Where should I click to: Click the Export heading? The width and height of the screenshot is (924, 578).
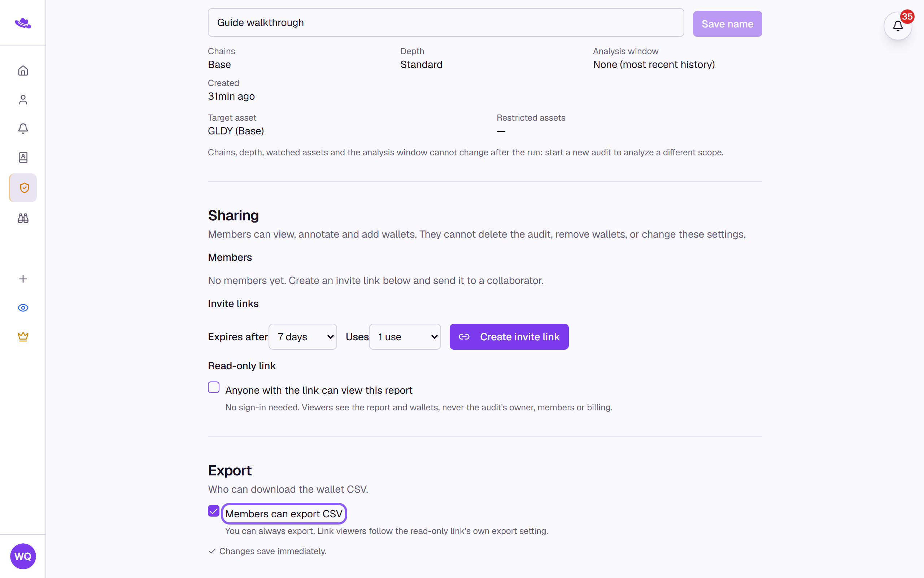tap(230, 471)
